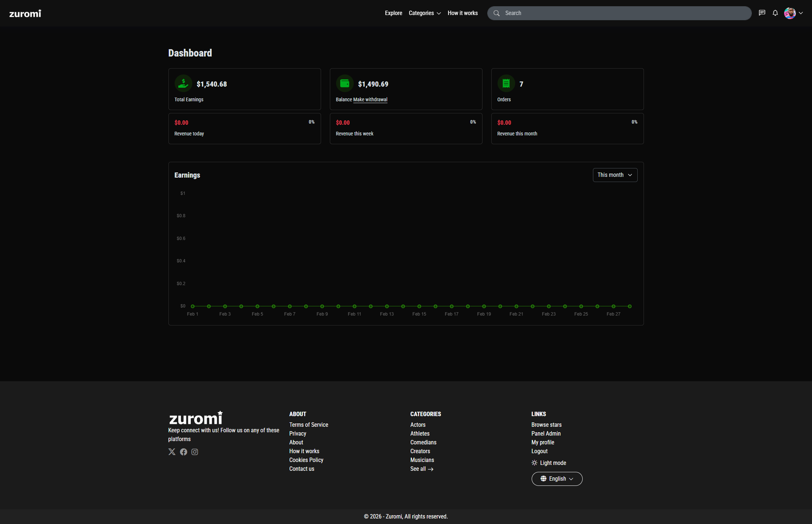The height and width of the screenshot is (524, 812).
Task: Open the Facebook social icon
Action: click(183, 452)
